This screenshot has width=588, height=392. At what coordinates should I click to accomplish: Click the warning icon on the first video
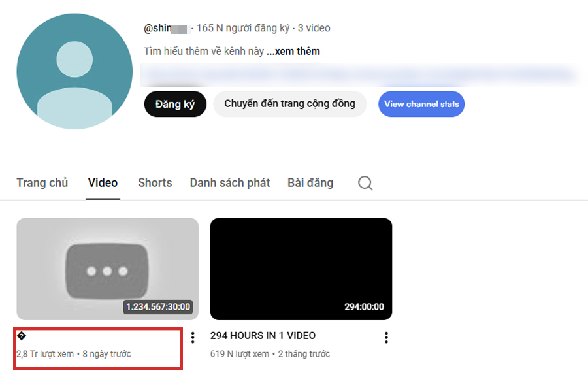[22, 336]
